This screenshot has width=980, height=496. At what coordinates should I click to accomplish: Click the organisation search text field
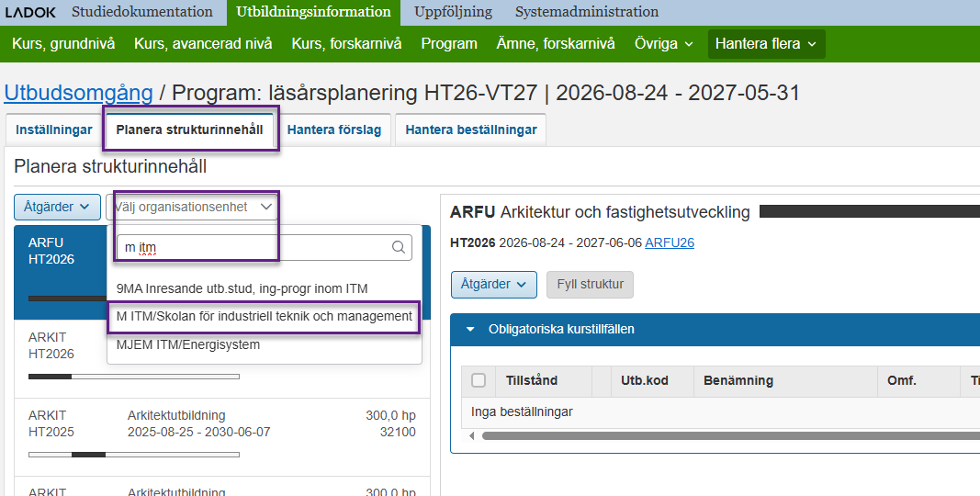[x=253, y=247]
